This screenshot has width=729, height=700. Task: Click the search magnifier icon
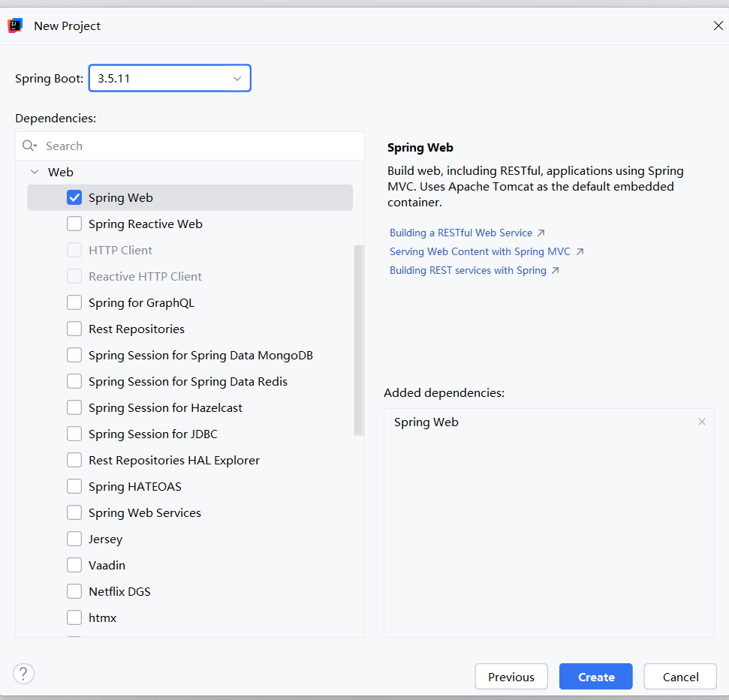click(28, 146)
